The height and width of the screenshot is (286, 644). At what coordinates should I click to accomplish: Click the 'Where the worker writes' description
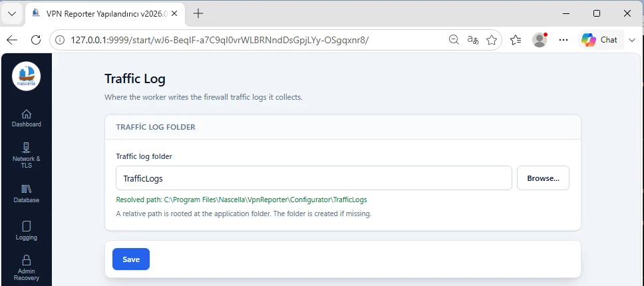(204, 98)
